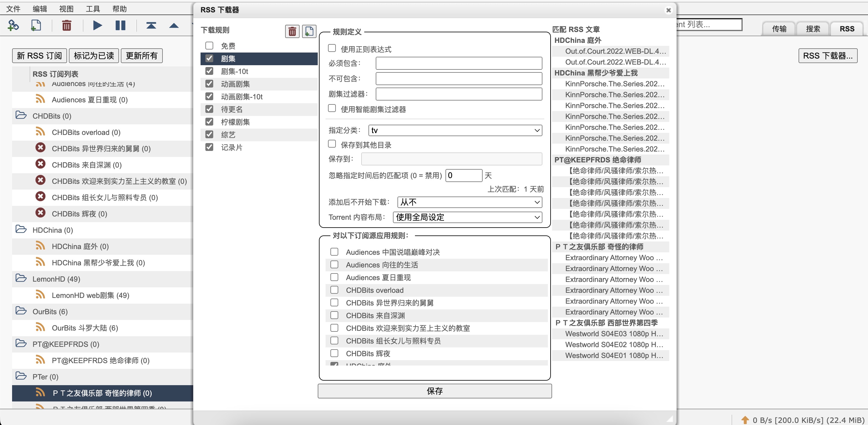This screenshot has width=868, height=425.
Task: Click the add torrent file toolbar icon
Action: [x=36, y=25]
